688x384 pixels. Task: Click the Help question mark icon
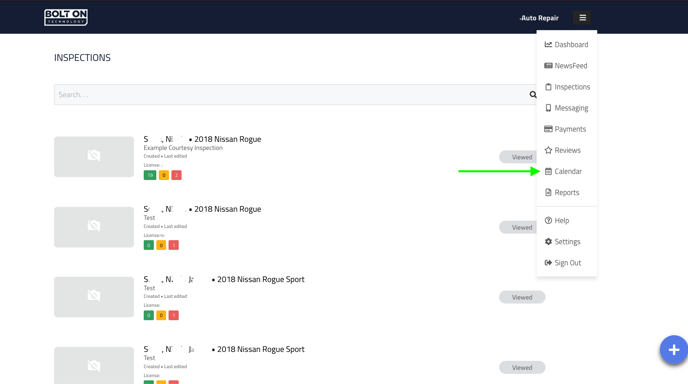[x=548, y=220]
